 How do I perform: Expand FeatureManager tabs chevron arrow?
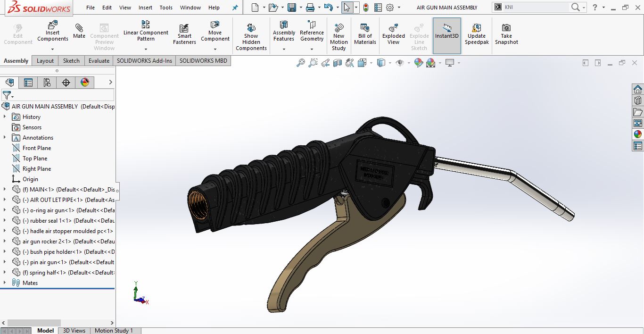[111, 82]
